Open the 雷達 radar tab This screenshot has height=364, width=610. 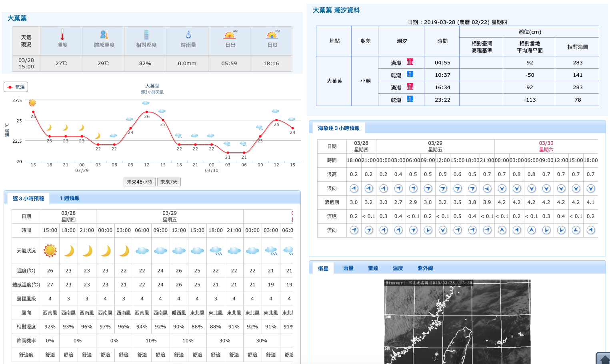[x=373, y=268]
